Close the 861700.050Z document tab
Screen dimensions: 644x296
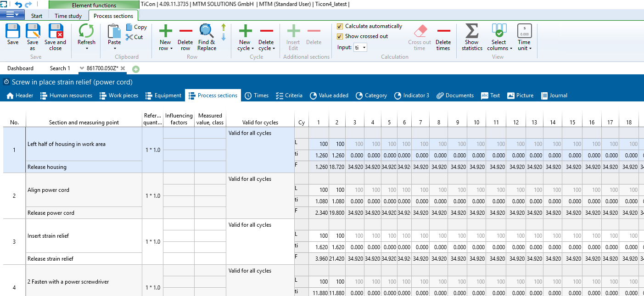(123, 68)
